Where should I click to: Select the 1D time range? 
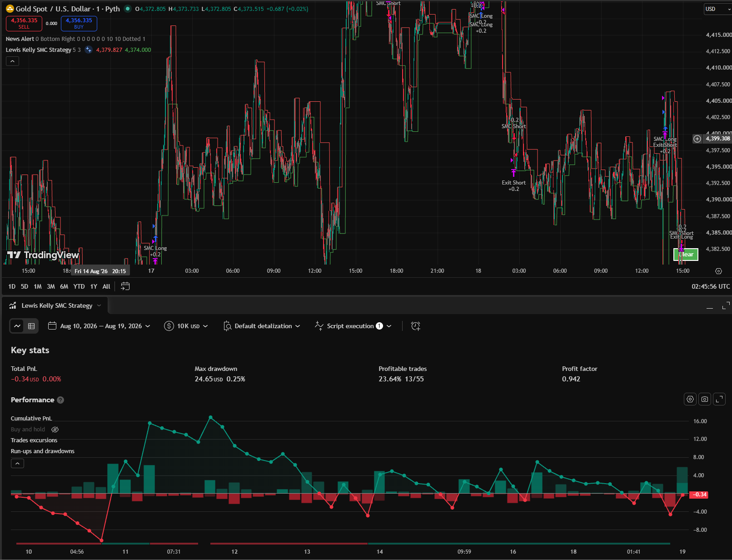(12, 286)
